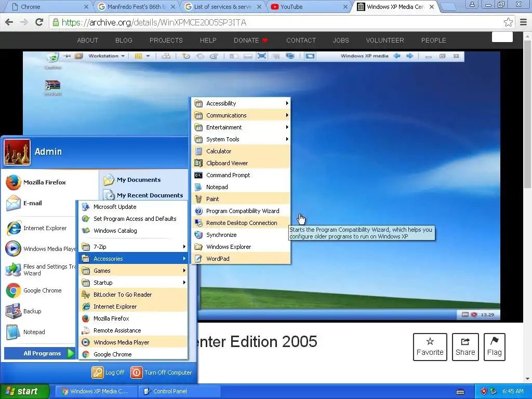Screen dimensions: 532x399
Task: Click the Start button
Action: (x=25, y=391)
